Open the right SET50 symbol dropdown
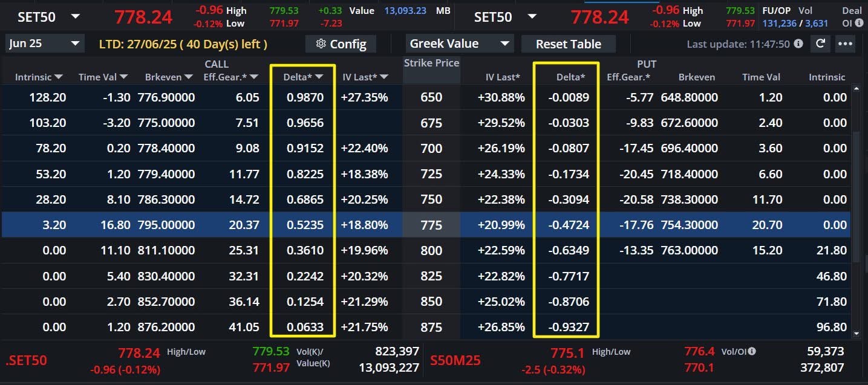 (532, 17)
